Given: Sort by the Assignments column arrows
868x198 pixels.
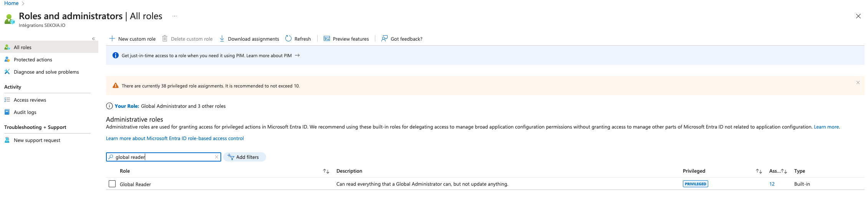Looking at the screenshot, I should 784,171.
